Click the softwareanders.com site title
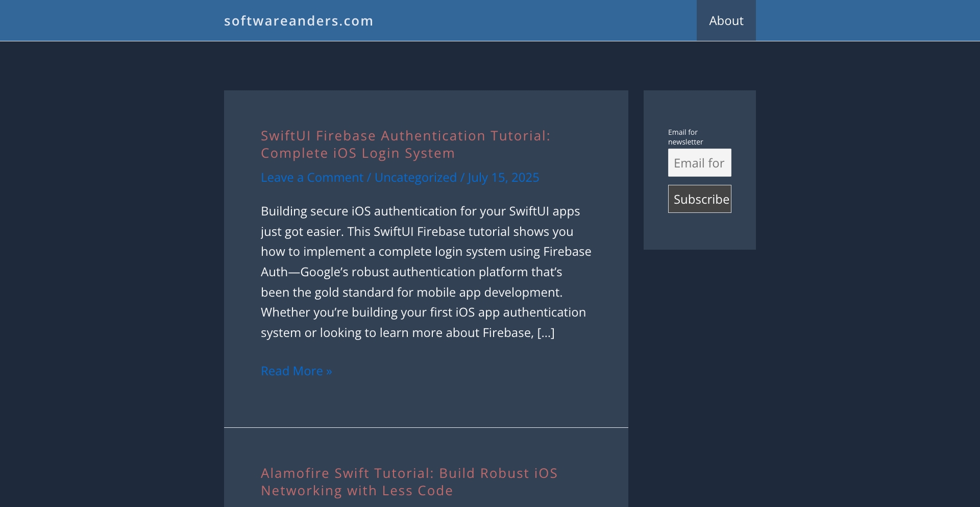This screenshot has width=980, height=507. coord(299,20)
